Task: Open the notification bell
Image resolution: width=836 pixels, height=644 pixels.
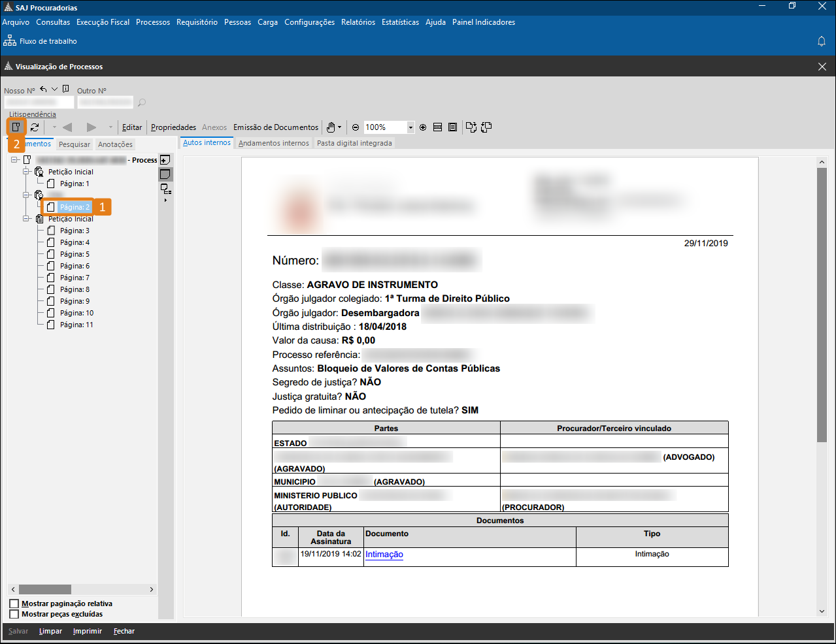Action: pos(822,41)
